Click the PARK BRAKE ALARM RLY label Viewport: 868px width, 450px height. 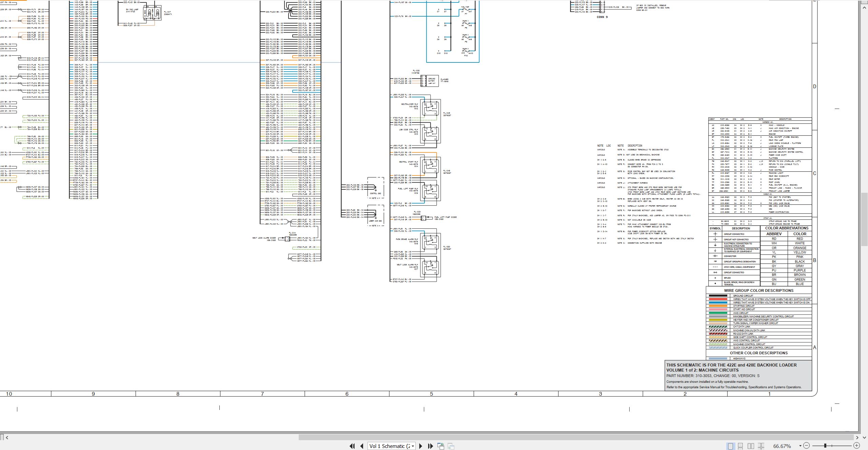pyautogui.click(x=407, y=239)
